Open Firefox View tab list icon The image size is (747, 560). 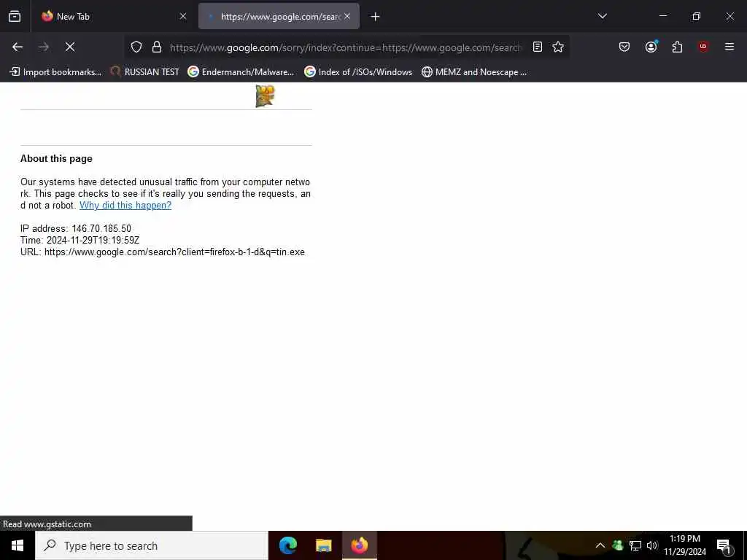tap(15, 16)
